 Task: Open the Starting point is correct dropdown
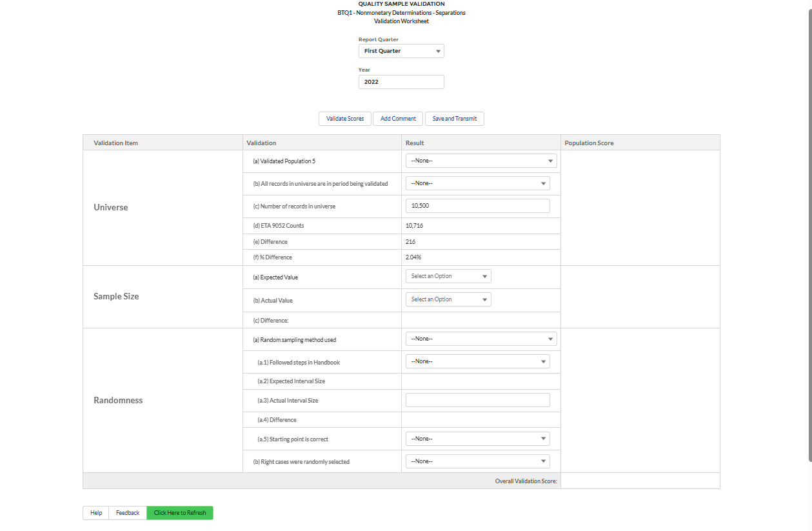pos(477,439)
